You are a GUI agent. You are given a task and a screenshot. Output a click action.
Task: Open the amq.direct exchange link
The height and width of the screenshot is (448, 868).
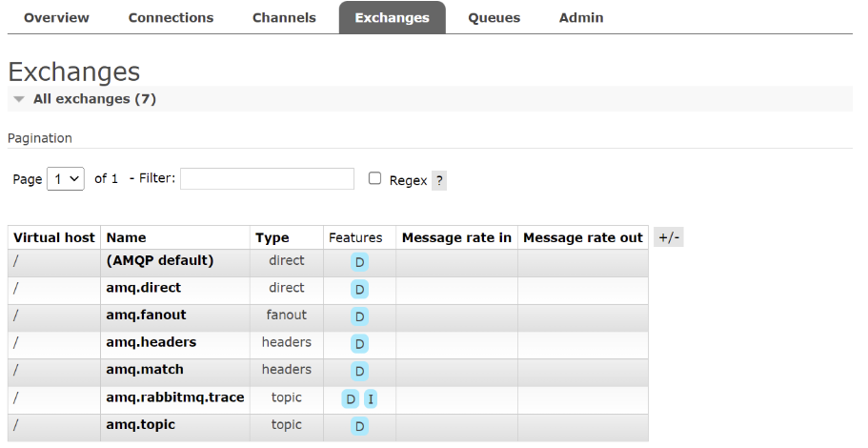[x=144, y=288]
